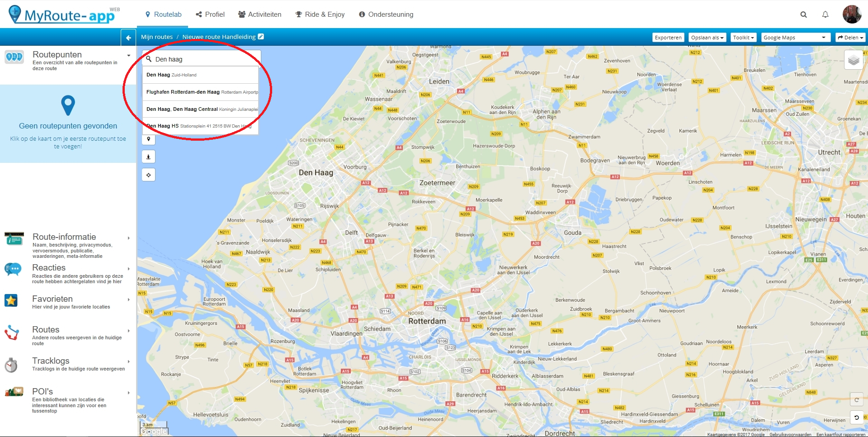Expand the Tracklogs panel arrow
This screenshot has width=868, height=437.
point(129,361)
